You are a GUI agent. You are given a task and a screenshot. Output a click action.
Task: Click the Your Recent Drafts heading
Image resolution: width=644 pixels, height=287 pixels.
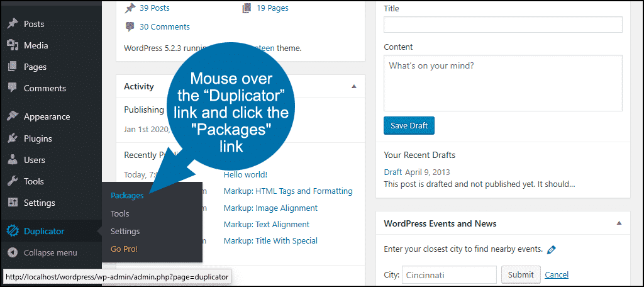tap(419, 155)
